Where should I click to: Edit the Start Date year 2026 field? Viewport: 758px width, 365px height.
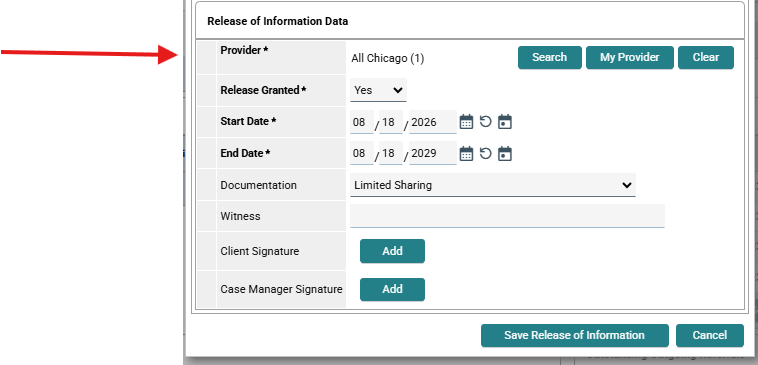click(x=433, y=122)
